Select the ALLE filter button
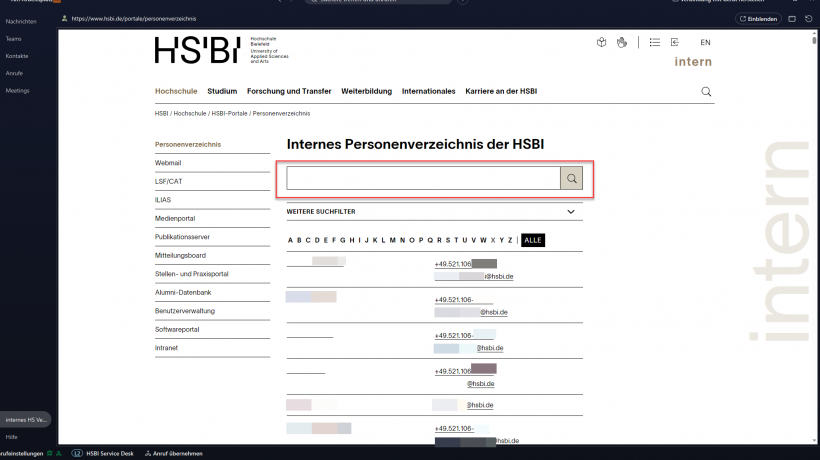Image resolution: width=820 pixels, height=460 pixels. tap(533, 240)
